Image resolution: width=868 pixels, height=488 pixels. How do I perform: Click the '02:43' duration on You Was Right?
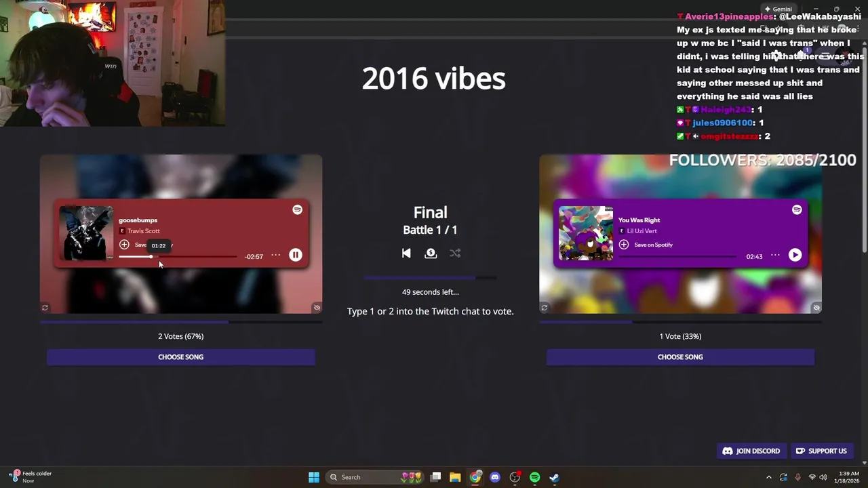pos(754,257)
